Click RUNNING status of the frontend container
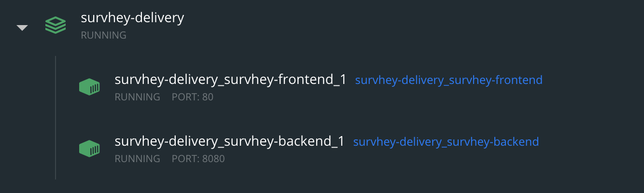 coord(137,97)
